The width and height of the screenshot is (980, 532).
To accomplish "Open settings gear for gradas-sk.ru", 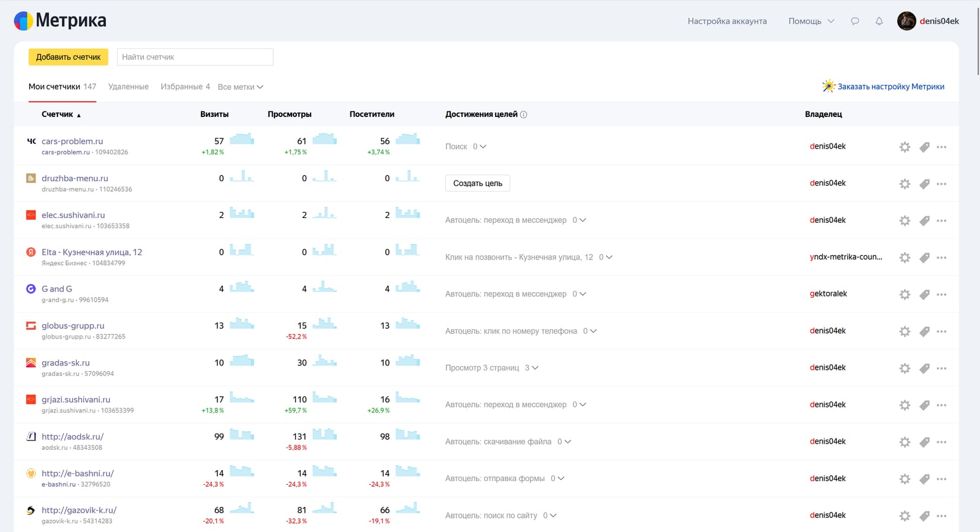I will (905, 368).
